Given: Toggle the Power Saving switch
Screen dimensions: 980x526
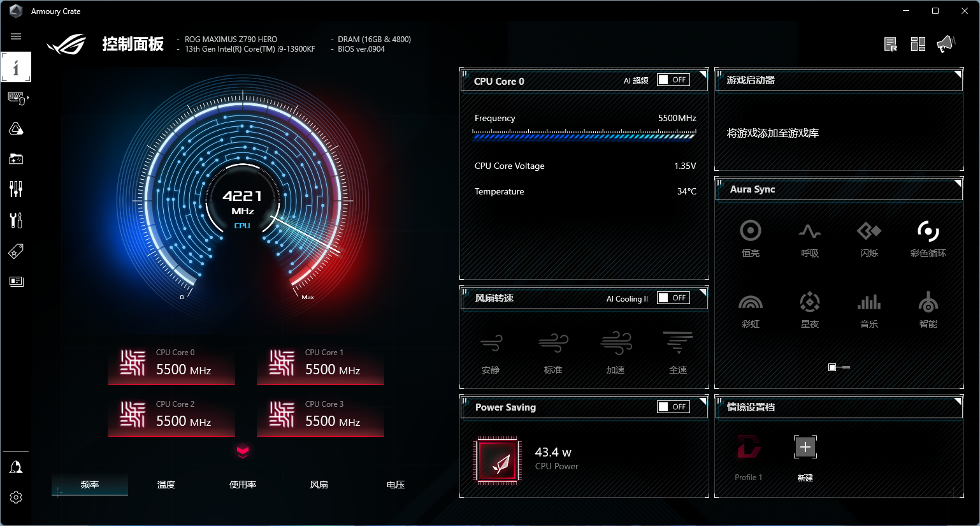Looking at the screenshot, I should point(674,407).
